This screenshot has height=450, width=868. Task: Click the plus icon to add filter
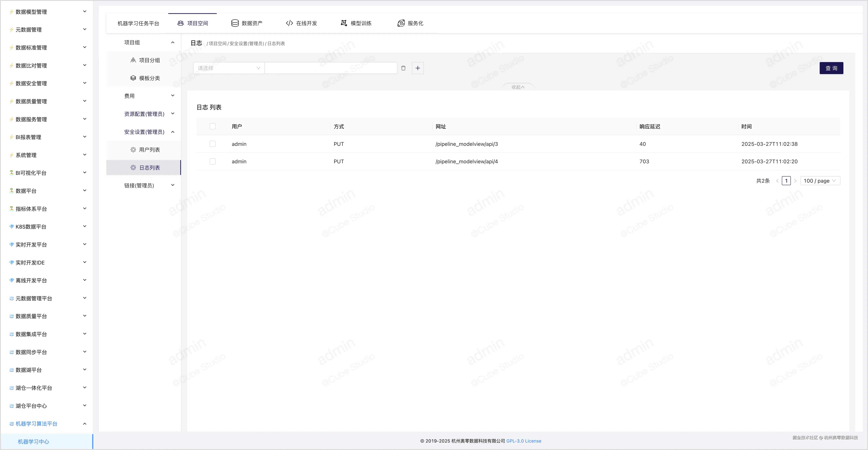[x=418, y=68]
